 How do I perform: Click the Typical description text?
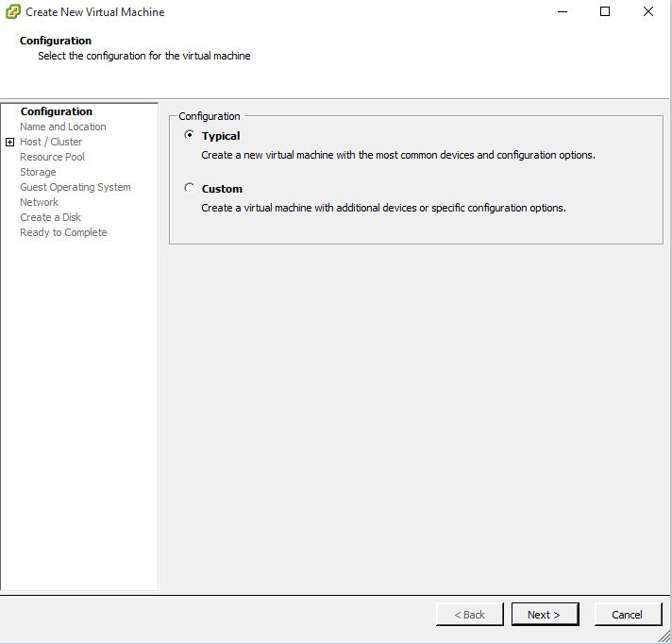(x=398, y=155)
